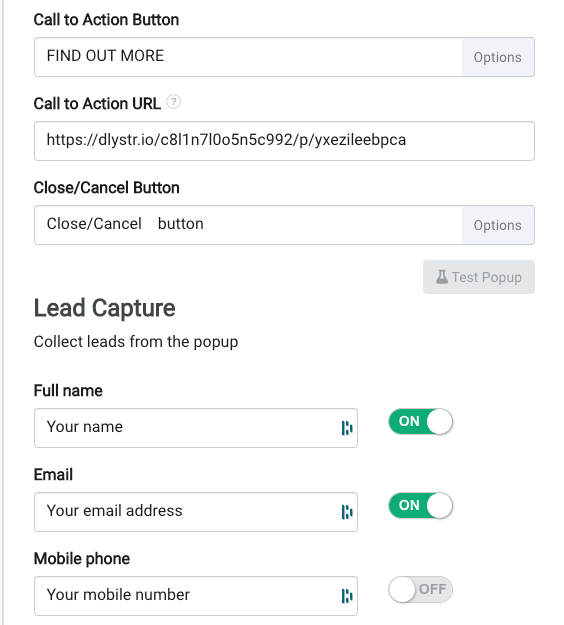Click the Call to Action URL label

[x=97, y=104]
